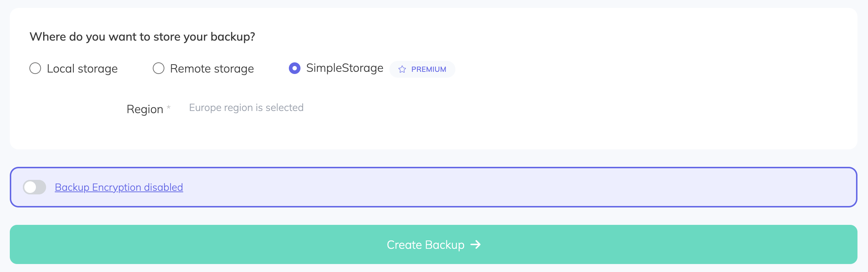
Task: Click the Backup Encryption disabled link
Action: click(x=119, y=187)
